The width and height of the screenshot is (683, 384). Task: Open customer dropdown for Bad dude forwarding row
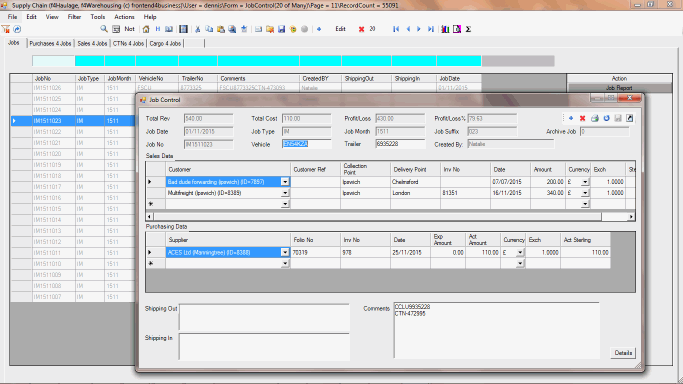pyautogui.click(x=285, y=182)
